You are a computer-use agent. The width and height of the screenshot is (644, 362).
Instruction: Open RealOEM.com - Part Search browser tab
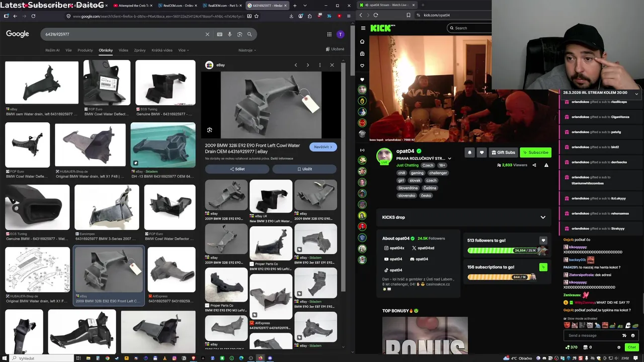click(222, 6)
